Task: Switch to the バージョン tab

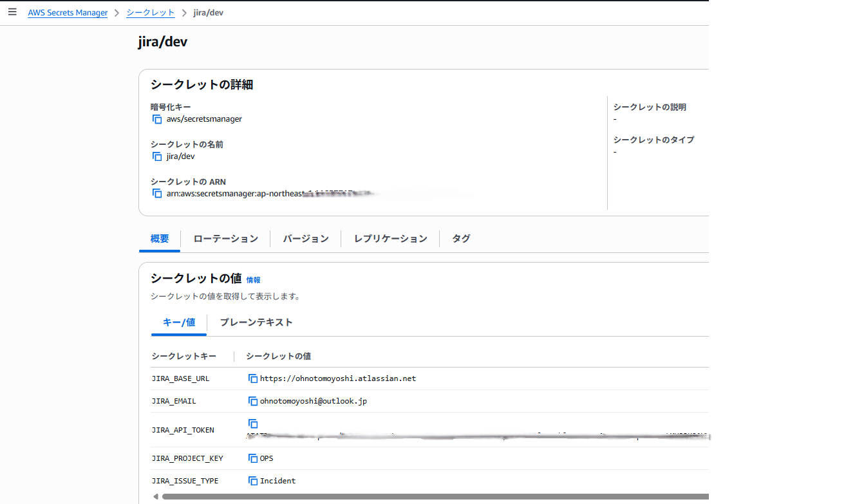Action: point(306,239)
